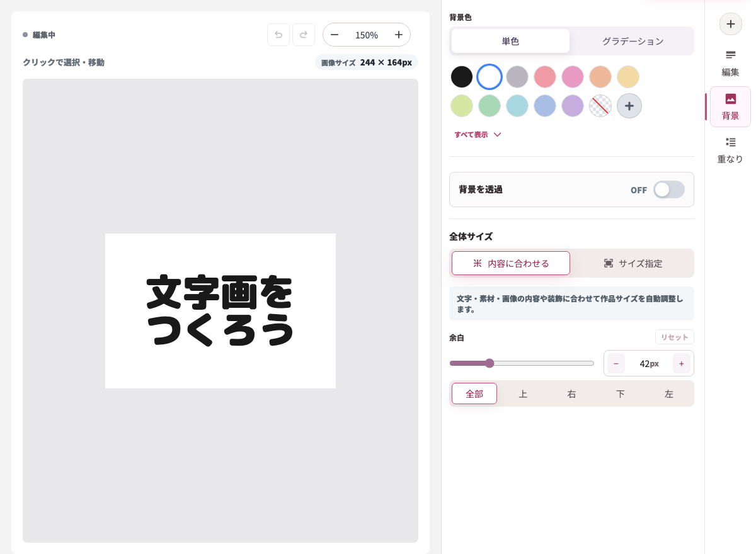
Task: Open the 重なり layers panel
Action: pos(731,150)
